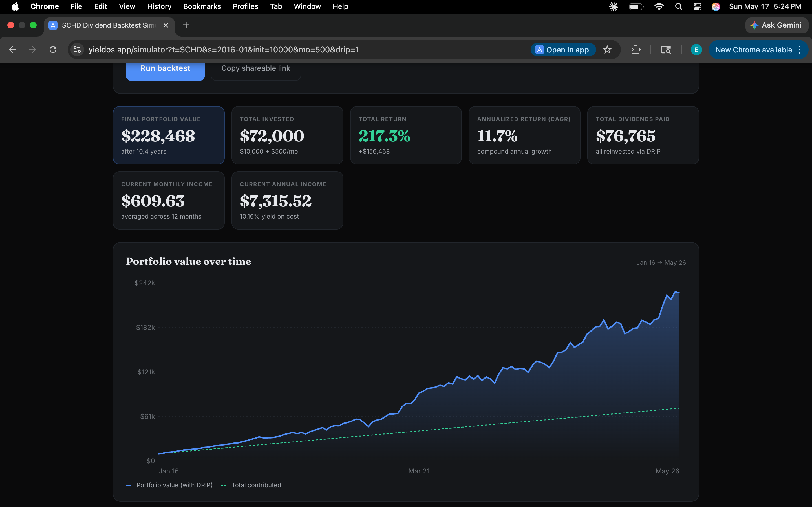Viewport: 812px width, 507px height.
Task: Open a new tab with plus icon
Action: (186, 25)
